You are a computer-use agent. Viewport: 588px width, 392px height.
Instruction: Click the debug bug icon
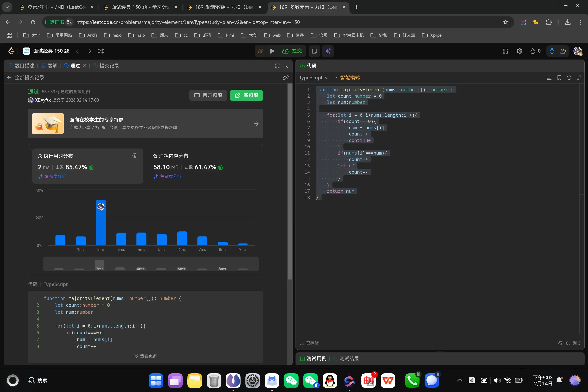tap(260, 51)
